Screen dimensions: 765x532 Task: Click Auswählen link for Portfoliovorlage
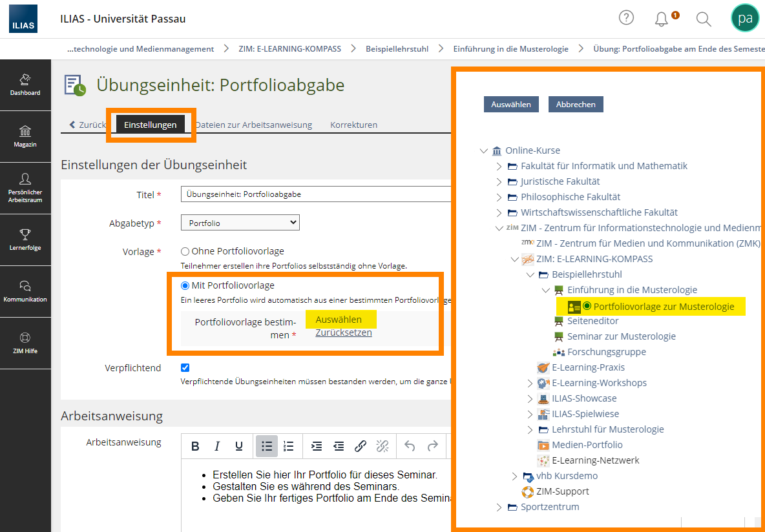[339, 320]
